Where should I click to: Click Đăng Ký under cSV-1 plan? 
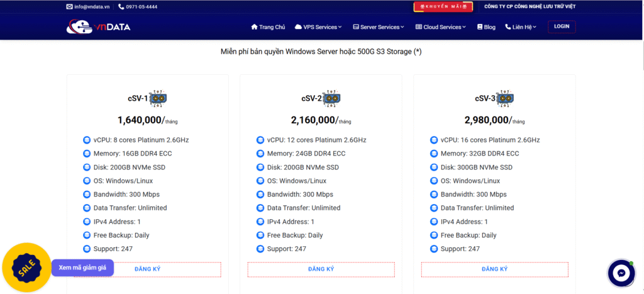pos(147,269)
